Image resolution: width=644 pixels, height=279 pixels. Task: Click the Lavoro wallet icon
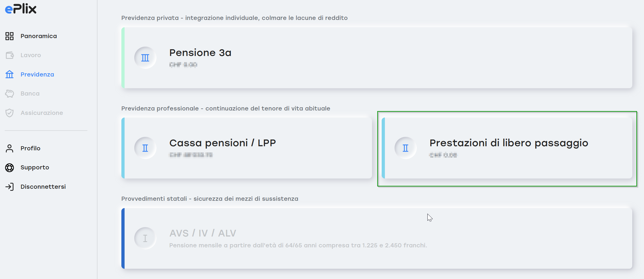9,55
